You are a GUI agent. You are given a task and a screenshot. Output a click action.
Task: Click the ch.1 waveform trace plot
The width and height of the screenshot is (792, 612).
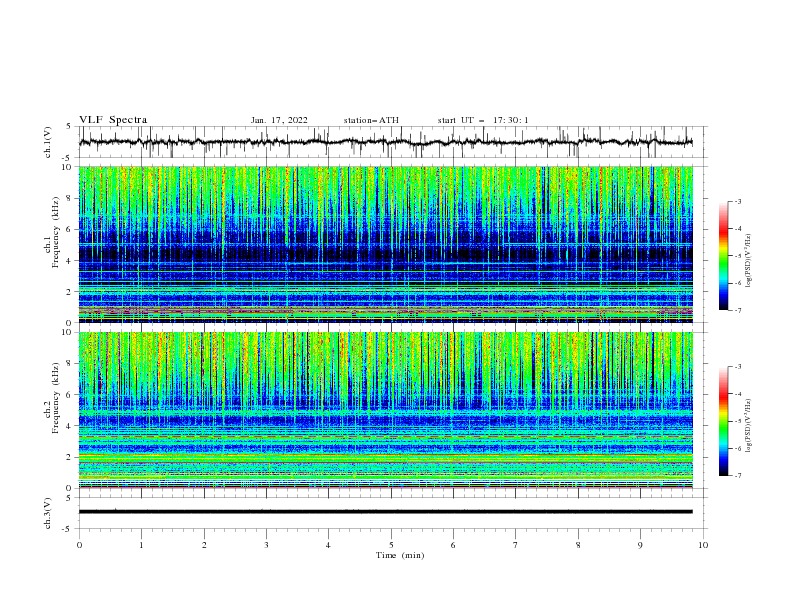[x=385, y=142]
